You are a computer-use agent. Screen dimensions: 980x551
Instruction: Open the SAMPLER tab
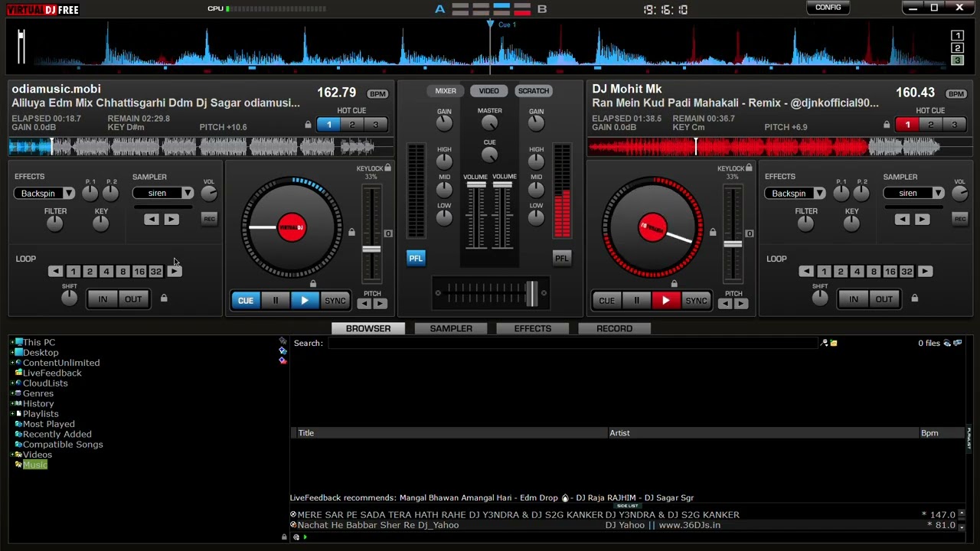451,328
